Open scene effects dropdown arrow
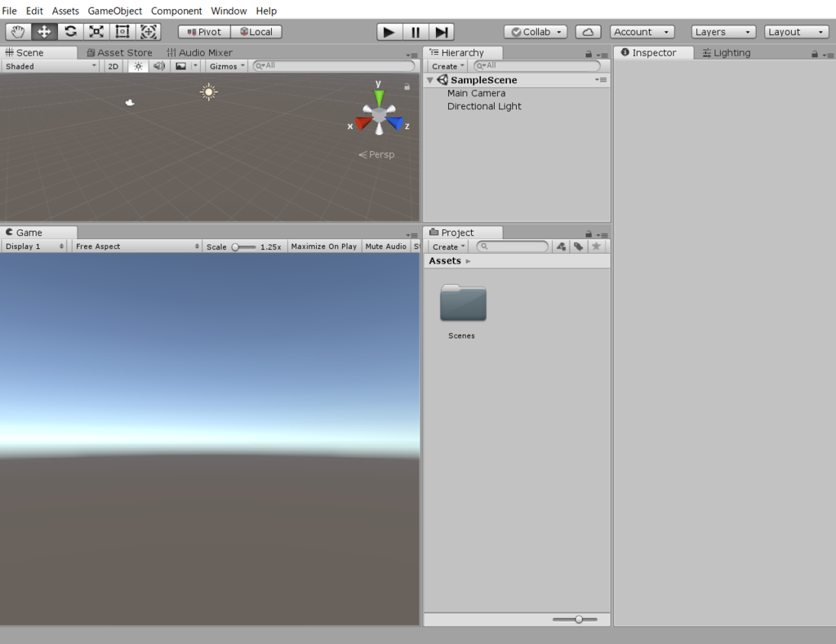 click(195, 66)
